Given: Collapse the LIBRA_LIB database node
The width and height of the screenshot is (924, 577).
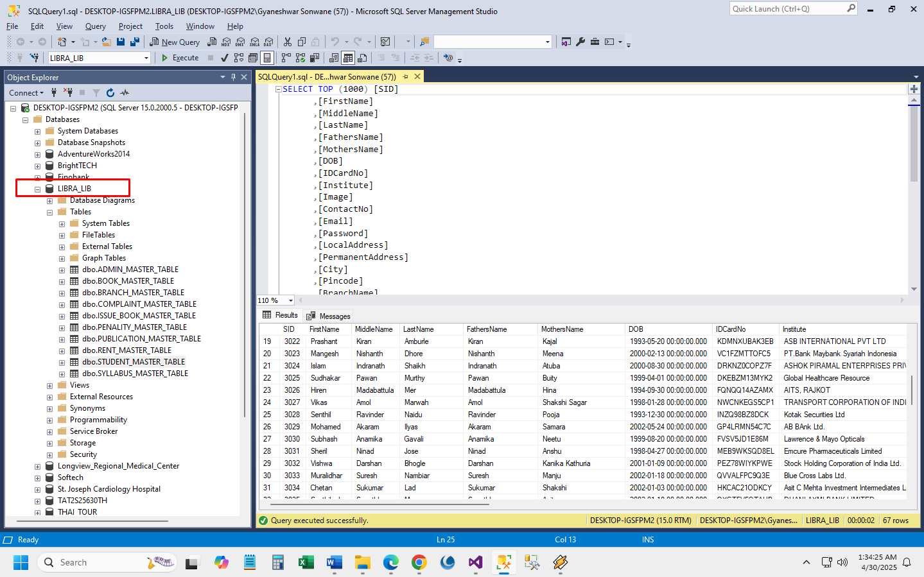Looking at the screenshot, I should pyautogui.click(x=37, y=189).
